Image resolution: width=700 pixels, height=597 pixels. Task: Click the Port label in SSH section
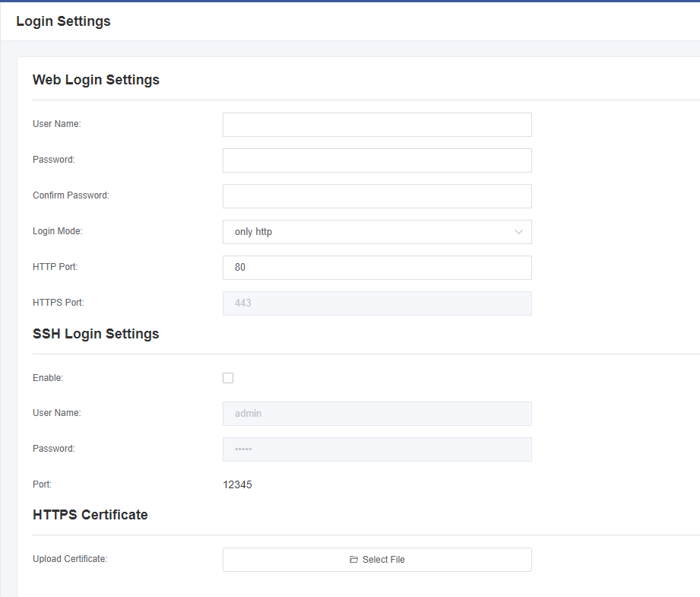pos(42,484)
